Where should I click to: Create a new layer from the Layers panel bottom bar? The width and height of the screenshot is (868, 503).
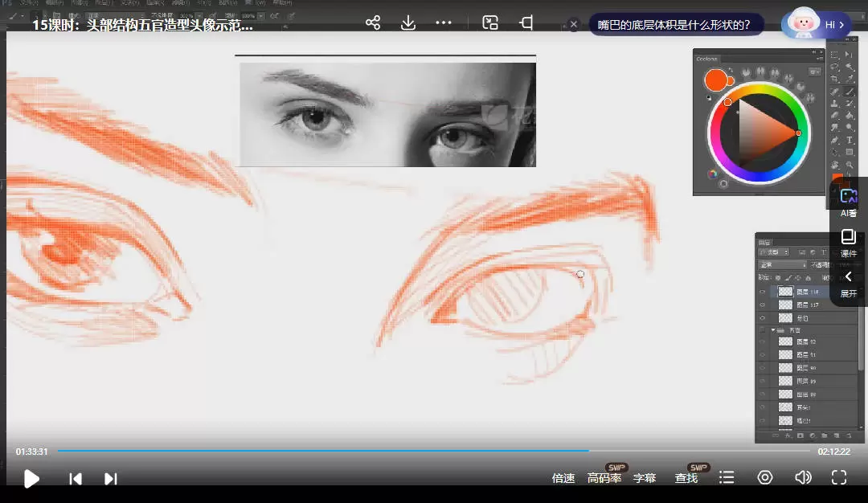(837, 436)
